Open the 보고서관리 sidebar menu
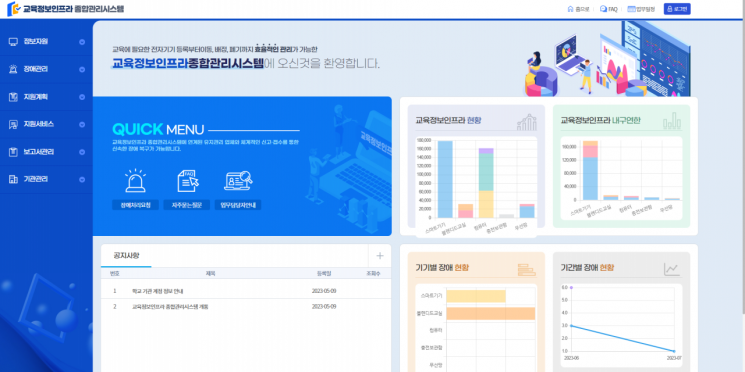The width and height of the screenshot is (745, 372). click(x=46, y=152)
